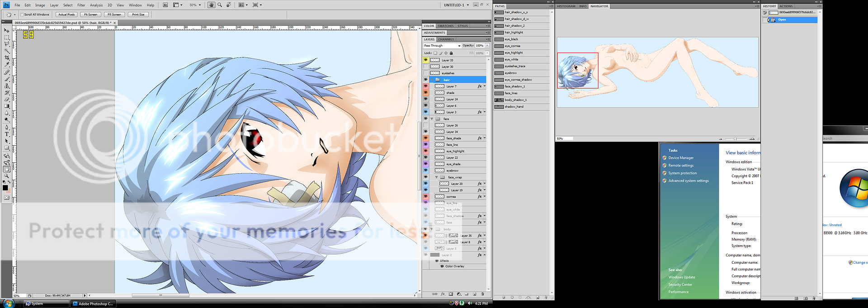This screenshot has height=308, width=868.
Task: Click the Fit Screen button
Action: coord(90,14)
